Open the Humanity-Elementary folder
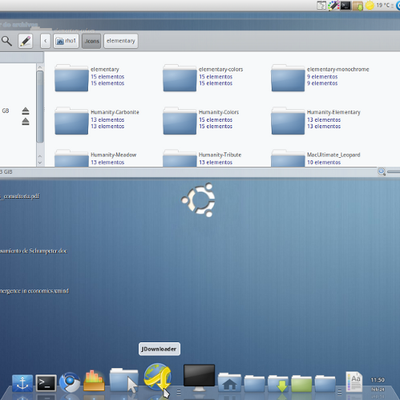Image resolution: width=400 pixels, height=400 pixels. [288, 121]
